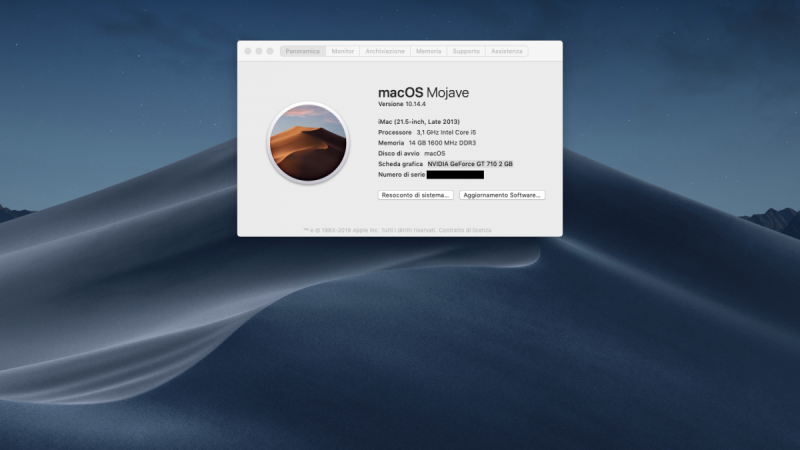The image size is (800, 450).
Task: Minimize the window with the middle button
Action: click(259, 51)
